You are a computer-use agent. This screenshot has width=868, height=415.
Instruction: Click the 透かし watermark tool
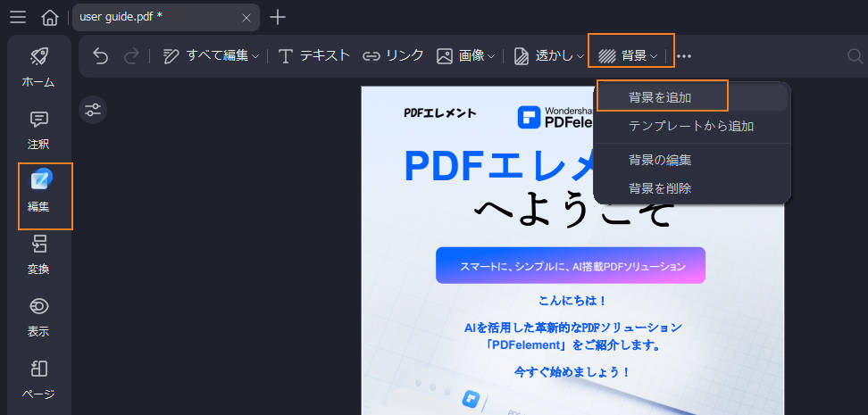pyautogui.click(x=544, y=56)
